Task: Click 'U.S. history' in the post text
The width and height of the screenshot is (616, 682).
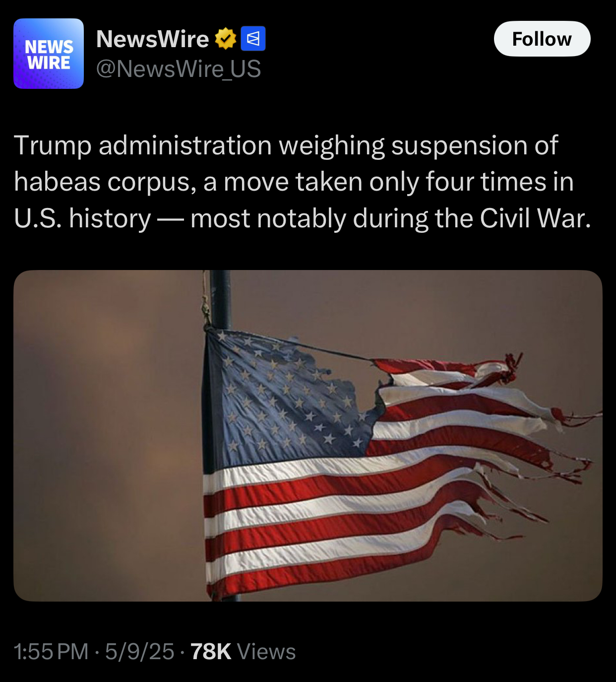Action: coord(82,218)
